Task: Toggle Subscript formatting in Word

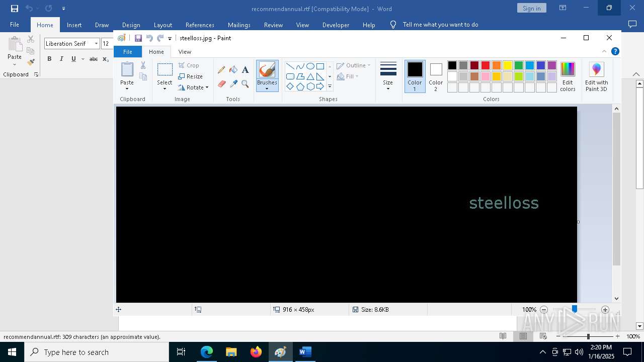Action: (105, 59)
